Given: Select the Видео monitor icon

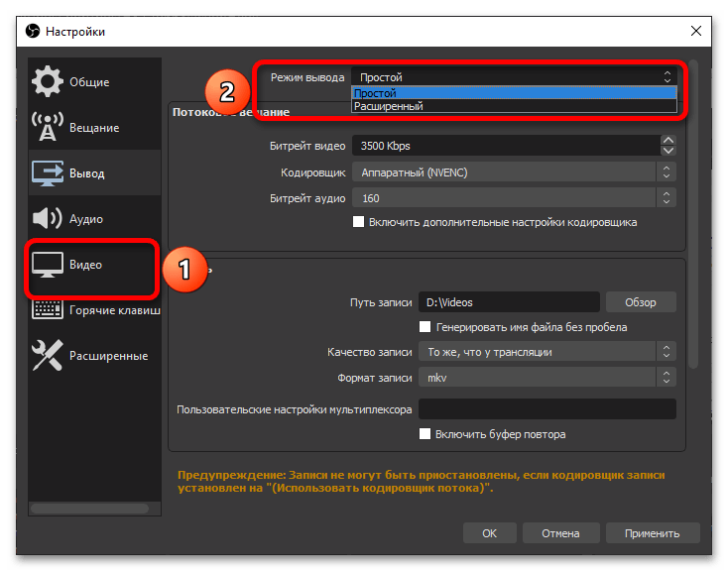Looking at the screenshot, I should (48, 264).
